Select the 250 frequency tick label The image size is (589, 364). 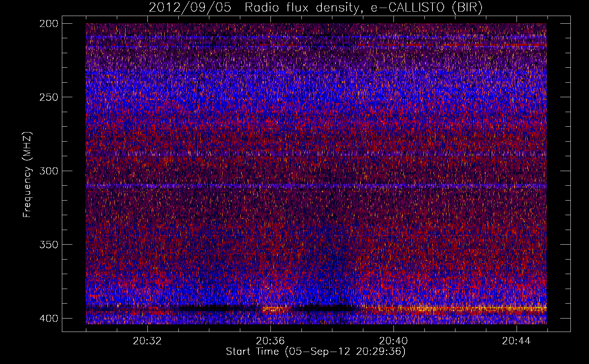coord(49,97)
